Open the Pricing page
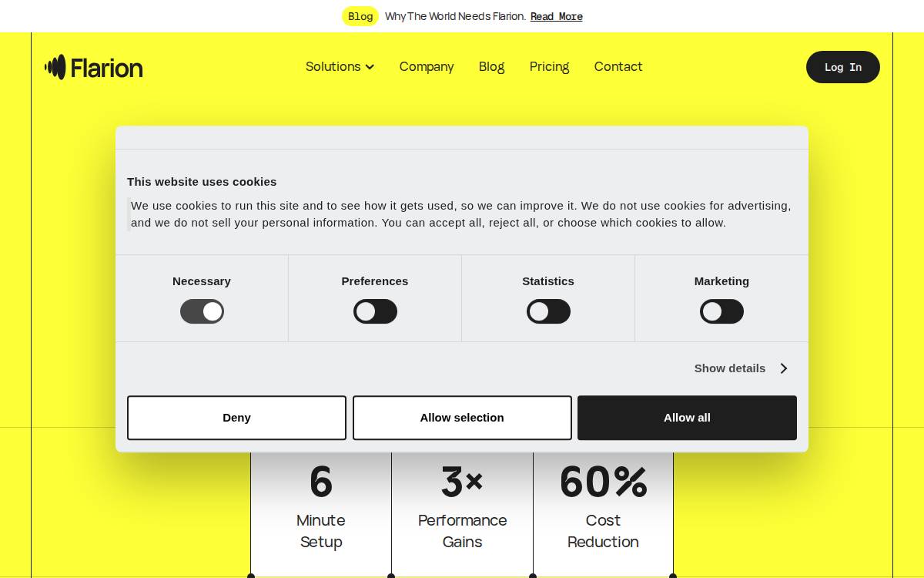 pyautogui.click(x=549, y=67)
